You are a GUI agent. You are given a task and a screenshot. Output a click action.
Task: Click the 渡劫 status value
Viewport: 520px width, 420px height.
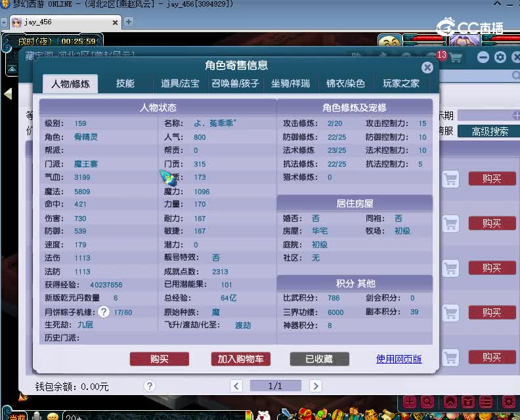click(243, 325)
